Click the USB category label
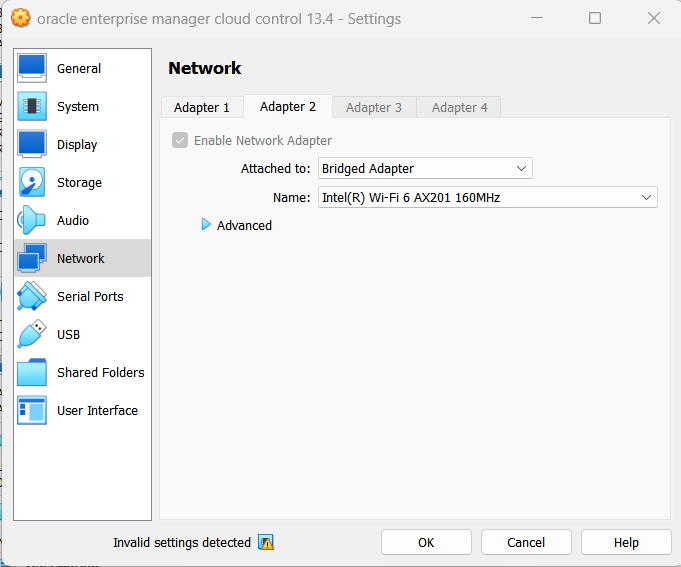The height and width of the screenshot is (567, 681). [69, 335]
